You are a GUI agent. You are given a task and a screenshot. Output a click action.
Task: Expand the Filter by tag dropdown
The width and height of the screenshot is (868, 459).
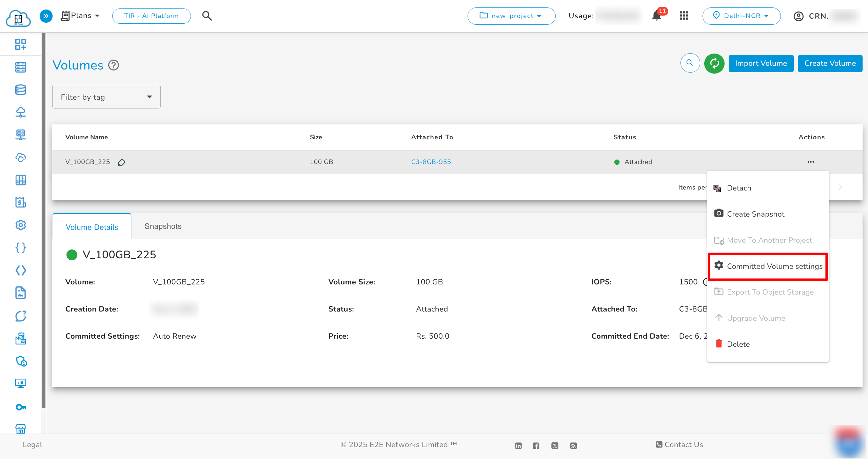106,97
